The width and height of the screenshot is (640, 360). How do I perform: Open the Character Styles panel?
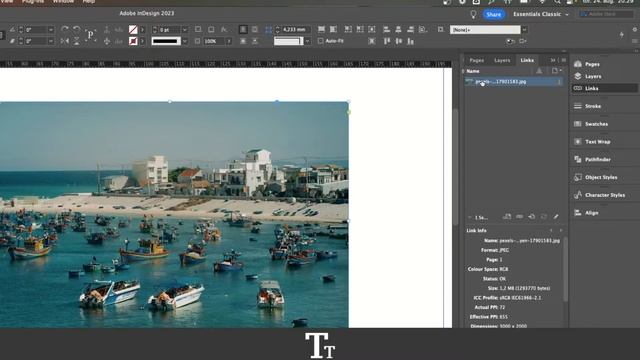click(x=599, y=195)
